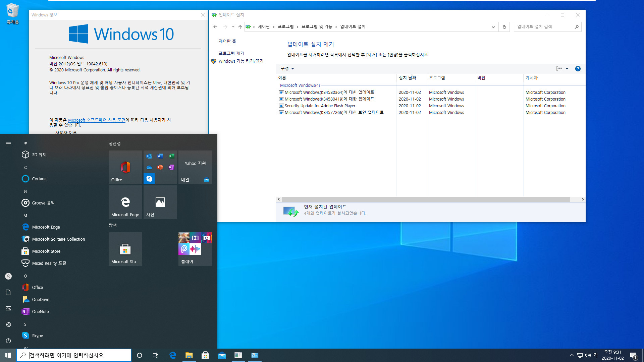Close the Windows 정보 dialog
The height and width of the screenshot is (362, 644).
click(x=203, y=15)
